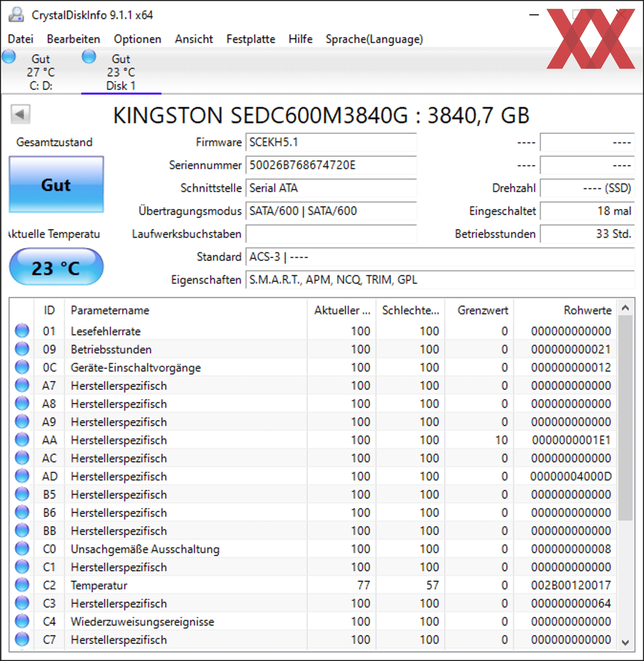The width and height of the screenshot is (644, 661).
Task: Select the C: D: disk tab
Action: (x=41, y=72)
